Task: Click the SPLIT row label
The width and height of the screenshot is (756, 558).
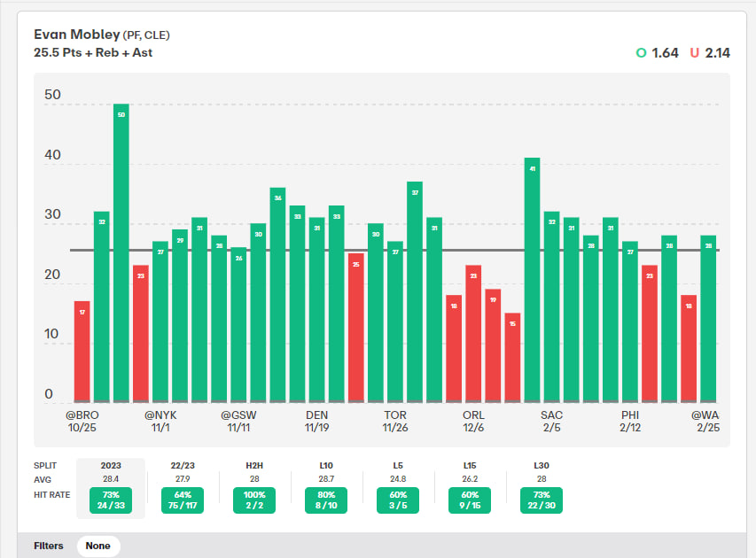Action: tap(45, 466)
